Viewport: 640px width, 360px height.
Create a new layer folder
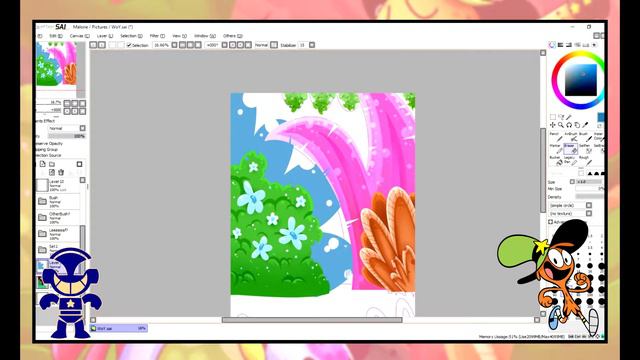(x=52, y=164)
